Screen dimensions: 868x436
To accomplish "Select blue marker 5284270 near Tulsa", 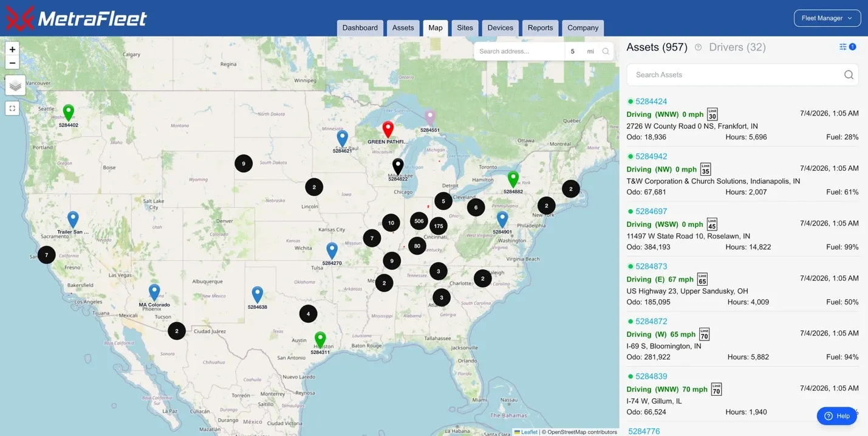I will [x=332, y=251].
